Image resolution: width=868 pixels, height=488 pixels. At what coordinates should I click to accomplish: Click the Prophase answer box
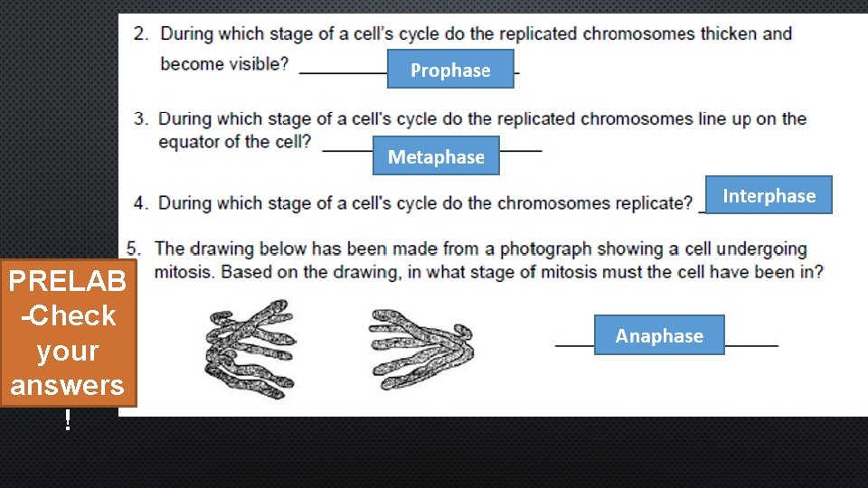point(450,70)
